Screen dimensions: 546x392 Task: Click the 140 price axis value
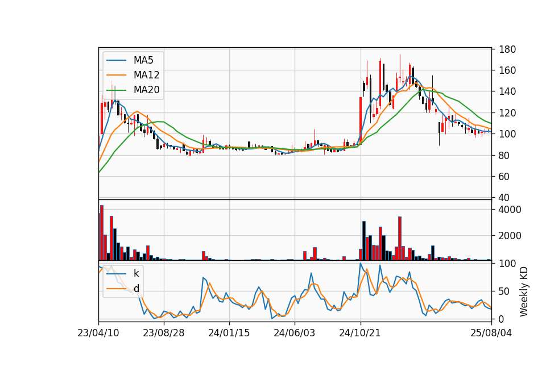pyautogui.click(x=507, y=91)
